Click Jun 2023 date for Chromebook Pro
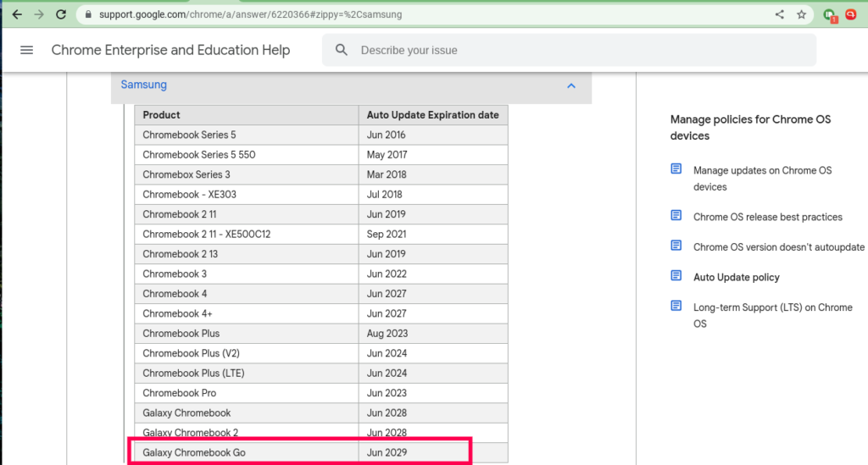868x465 pixels. coord(387,394)
